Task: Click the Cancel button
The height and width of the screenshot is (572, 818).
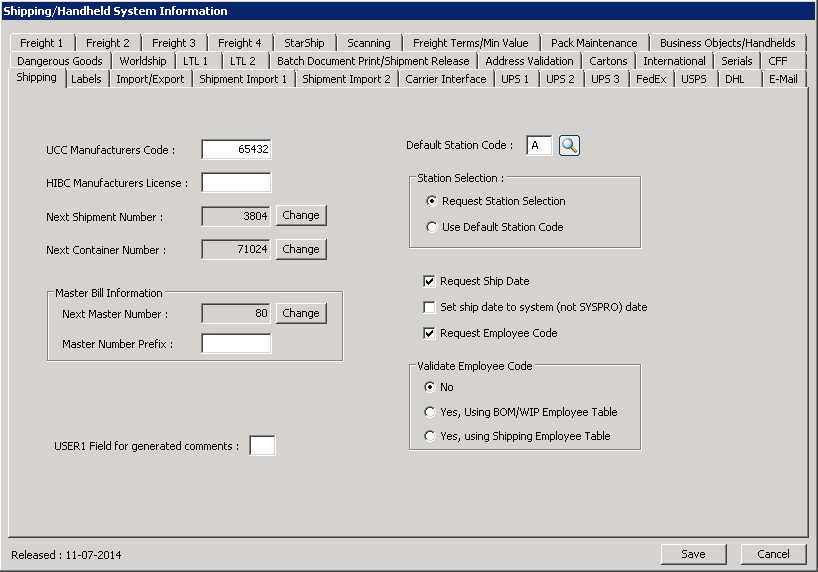Action: (773, 554)
